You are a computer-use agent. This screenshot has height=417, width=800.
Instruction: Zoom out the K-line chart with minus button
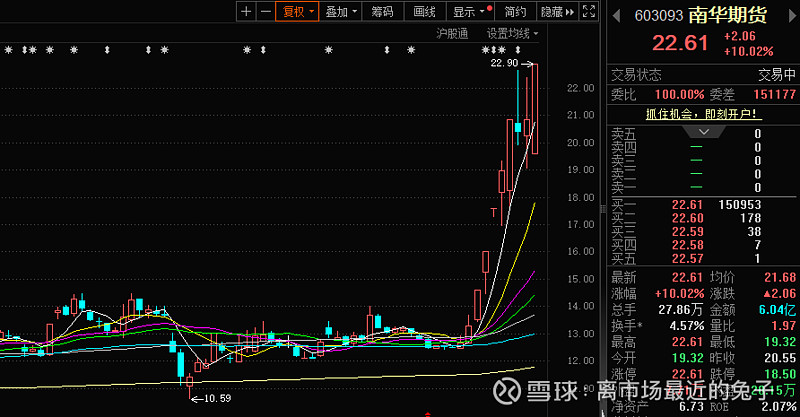pos(266,11)
